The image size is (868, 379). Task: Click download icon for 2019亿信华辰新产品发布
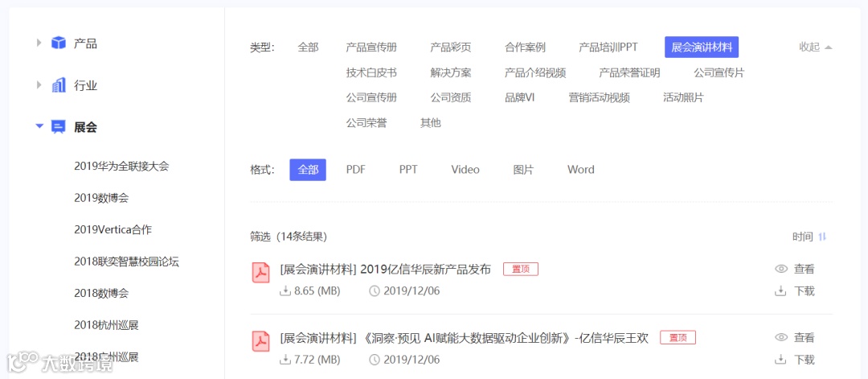click(x=780, y=291)
